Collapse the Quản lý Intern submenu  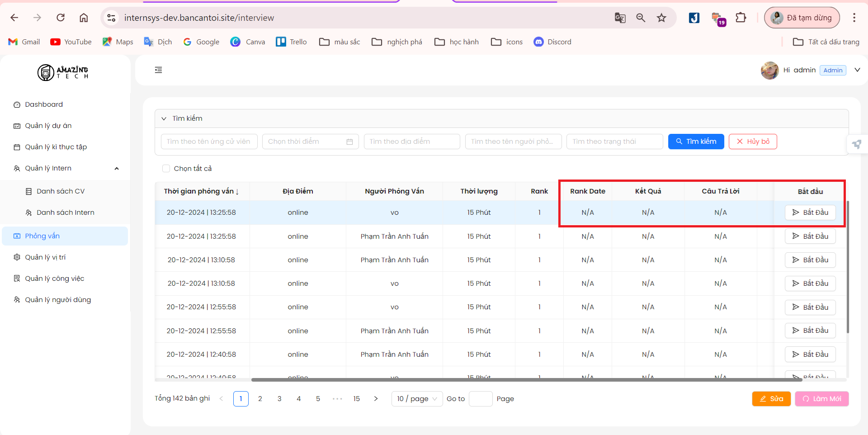click(117, 168)
